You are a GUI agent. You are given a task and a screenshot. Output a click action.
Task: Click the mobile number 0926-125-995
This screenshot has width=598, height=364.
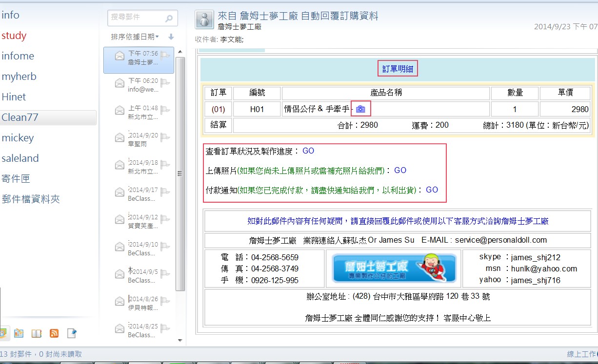pyautogui.click(x=275, y=281)
